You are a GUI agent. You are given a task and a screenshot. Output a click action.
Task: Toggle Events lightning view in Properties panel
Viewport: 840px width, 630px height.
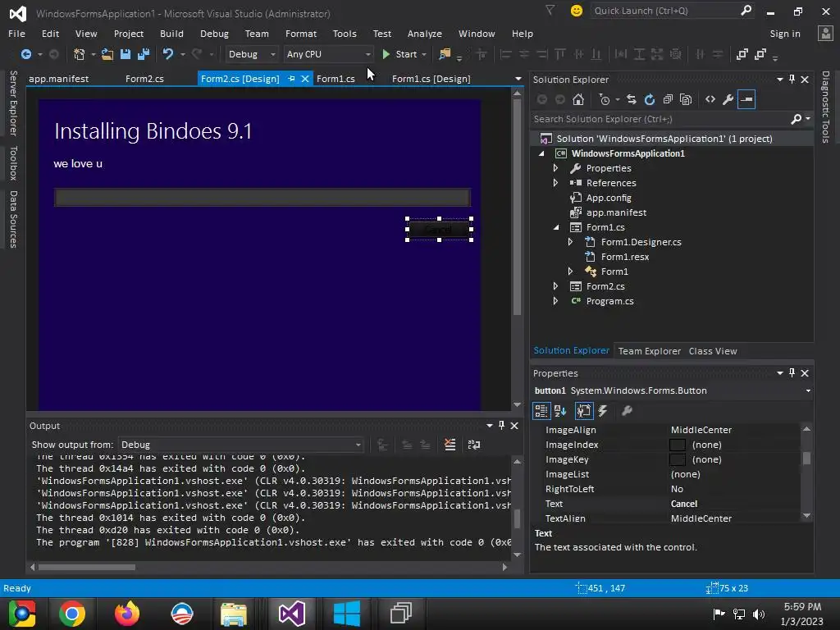point(603,411)
